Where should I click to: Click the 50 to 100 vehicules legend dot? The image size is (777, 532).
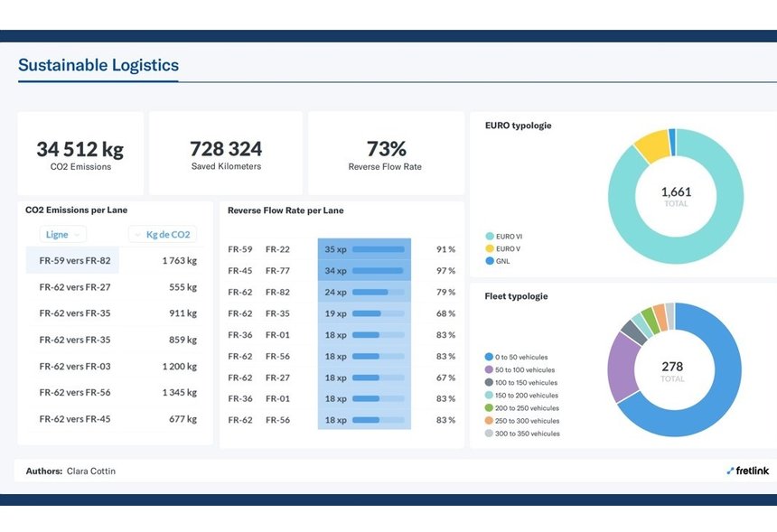[x=489, y=369]
